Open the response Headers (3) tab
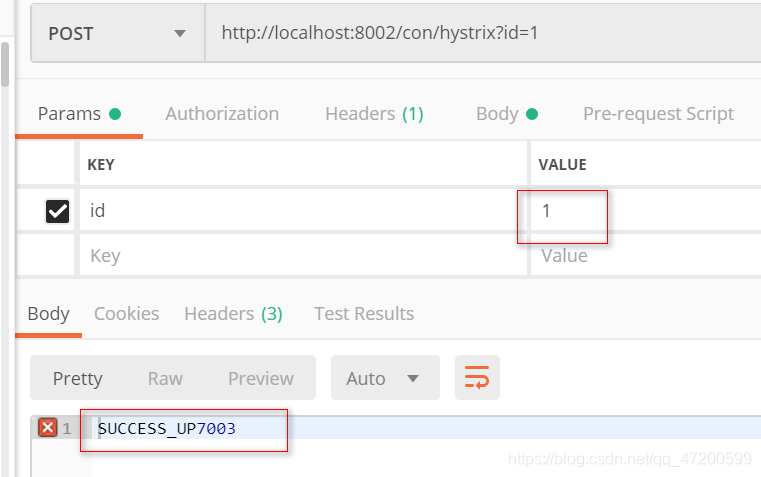Screen dimensions: 761x477 point(233,314)
